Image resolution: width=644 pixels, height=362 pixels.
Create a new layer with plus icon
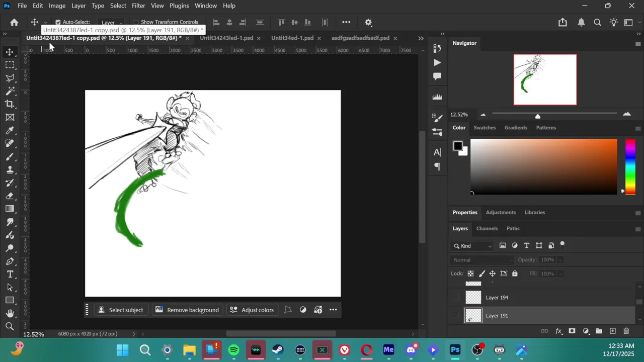[x=613, y=331]
